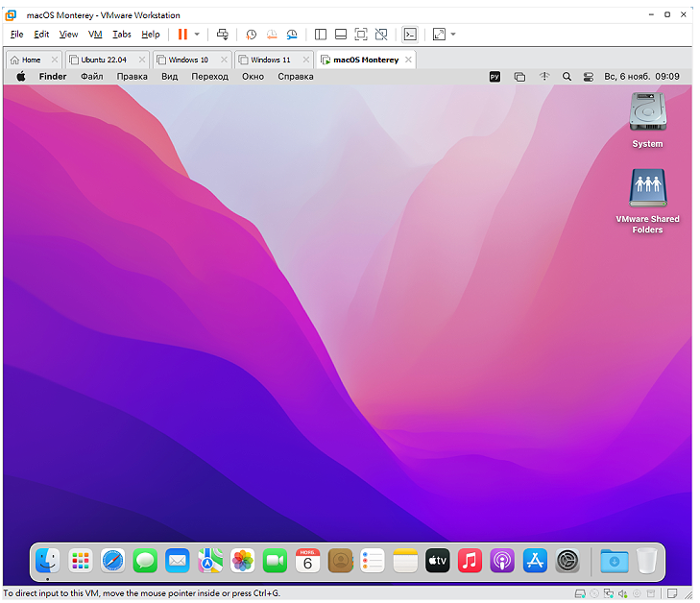Open the VMware View menu

(68, 35)
